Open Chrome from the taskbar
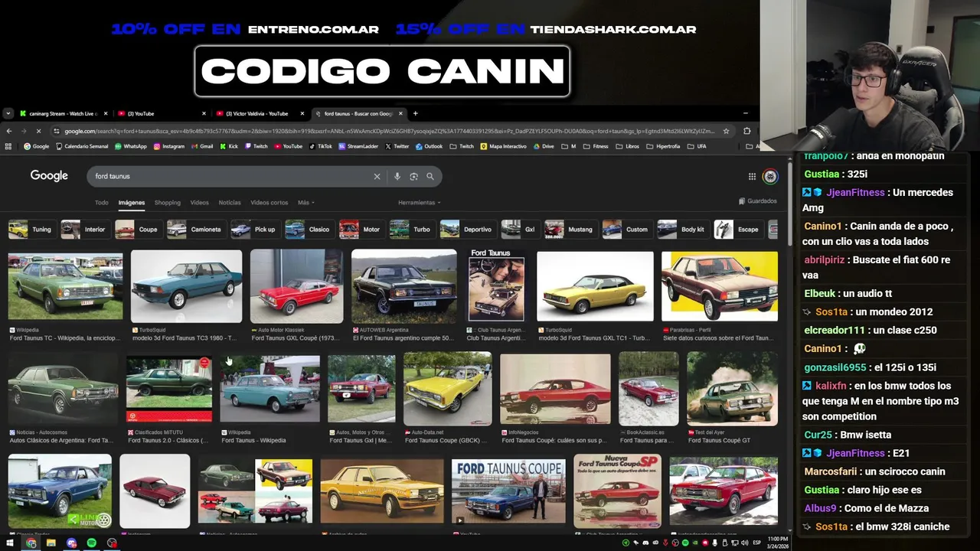Image resolution: width=980 pixels, height=551 pixels. 31,543
